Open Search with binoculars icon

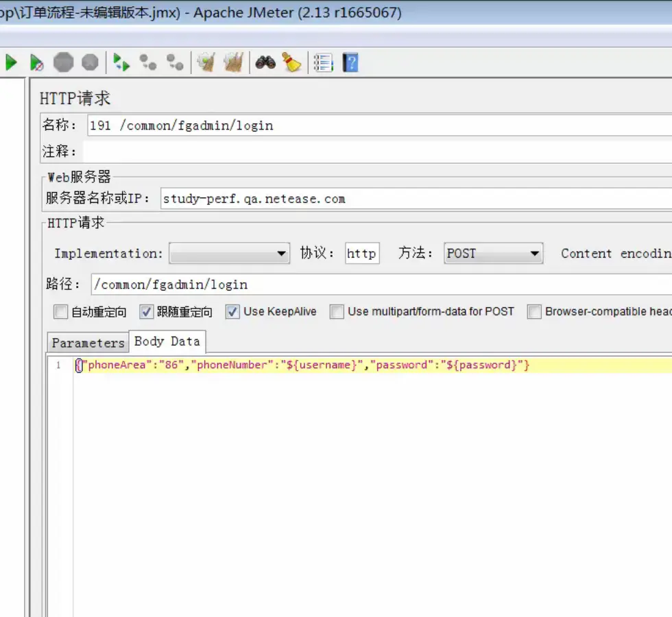click(266, 62)
